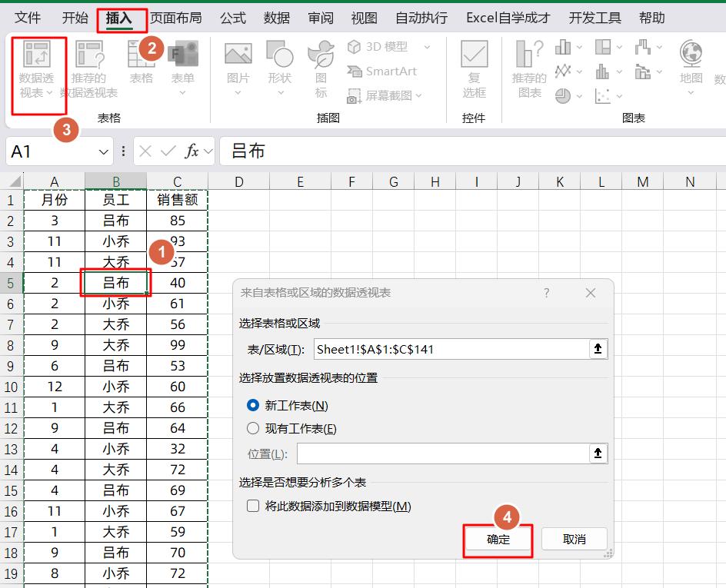Switch to 帮助 ribbon tab

click(x=652, y=18)
